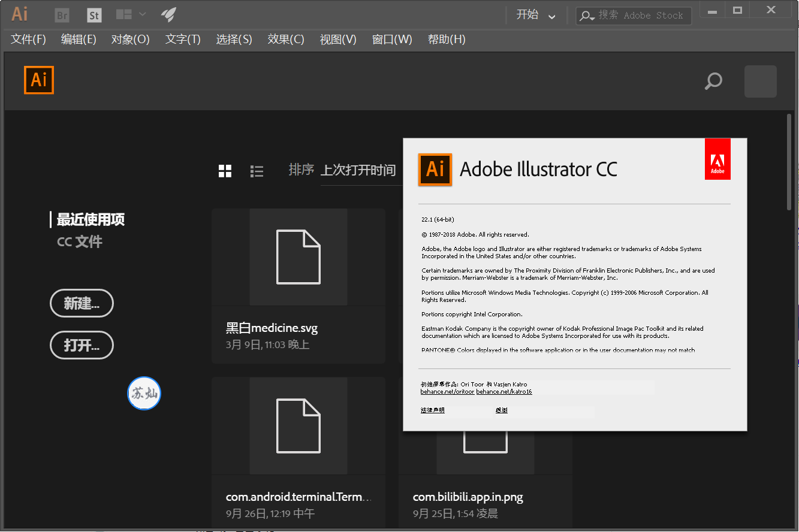This screenshot has width=799, height=532.
Task: Open the 效果(C) menu
Action: (286, 40)
